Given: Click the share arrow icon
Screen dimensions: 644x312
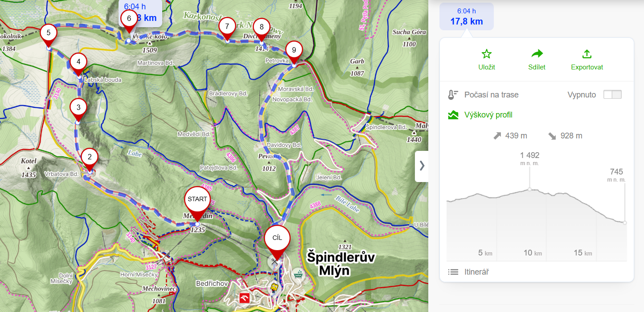Looking at the screenshot, I should (537, 54).
